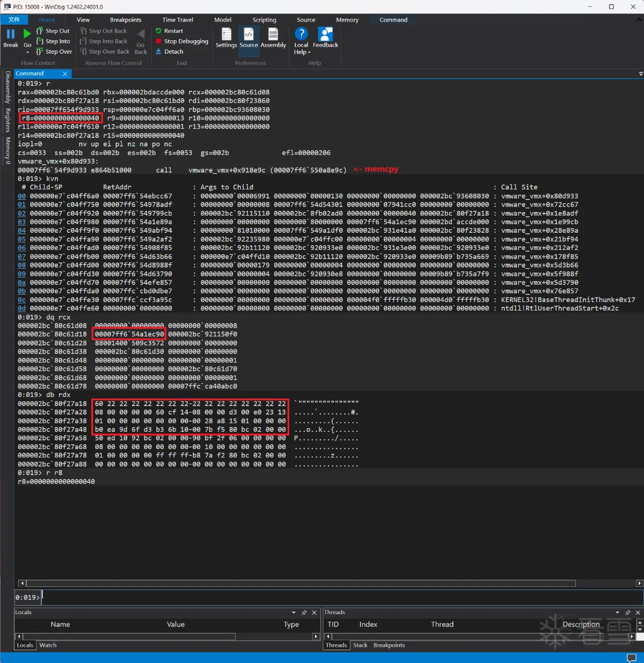This screenshot has height=663, width=644.
Task: Click the Restart debugging icon
Action: point(159,31)
